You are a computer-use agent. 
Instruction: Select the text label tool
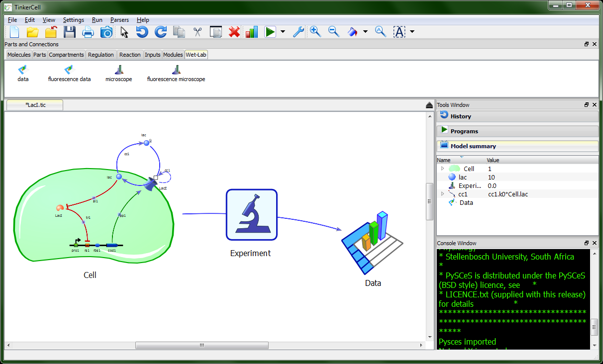coord(400,32)
